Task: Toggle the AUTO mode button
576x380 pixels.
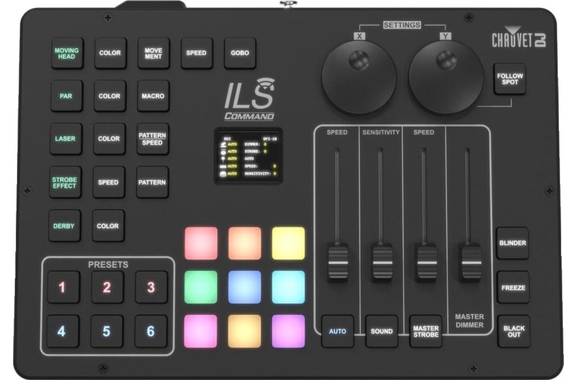Action: coord(338,331)
